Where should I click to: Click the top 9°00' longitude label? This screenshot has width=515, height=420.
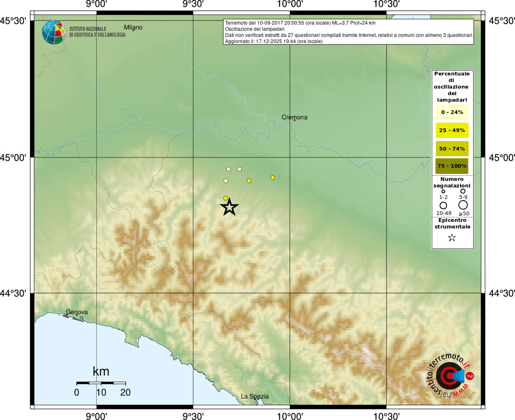[96, 4]
